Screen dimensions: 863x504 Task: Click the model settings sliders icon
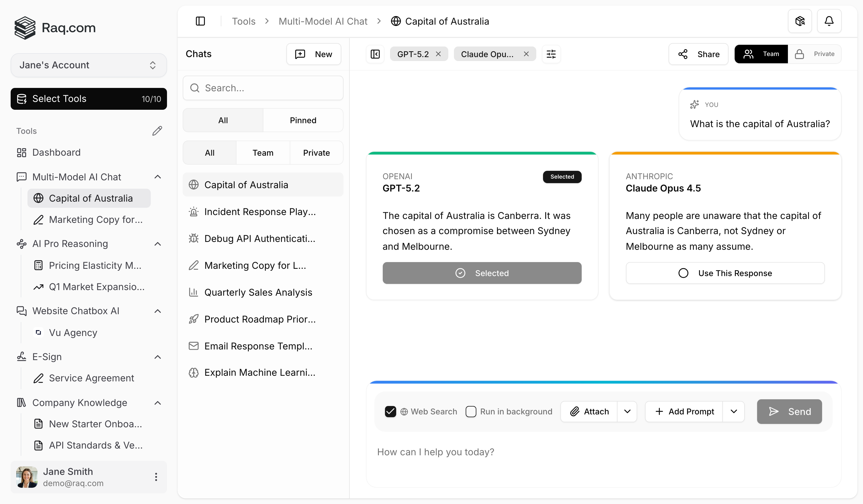point(551,54)
